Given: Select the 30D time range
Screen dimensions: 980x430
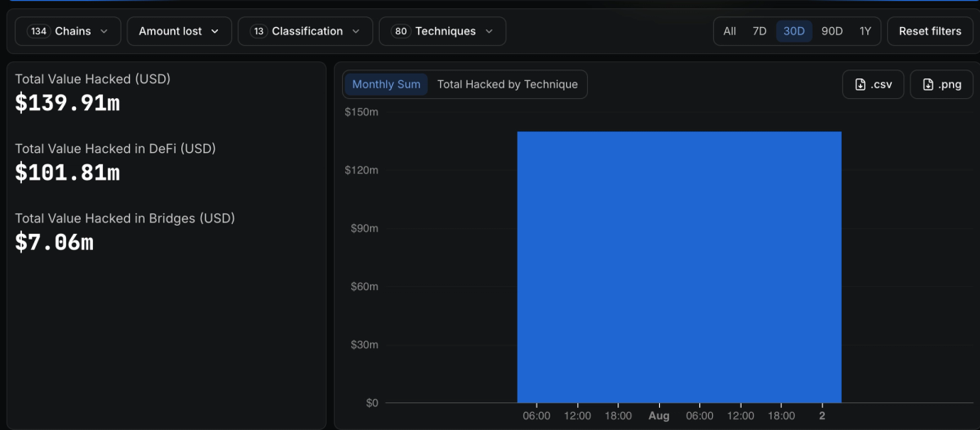Looking at the screenshot, I should pyautogui.click(x=794, y=31).
